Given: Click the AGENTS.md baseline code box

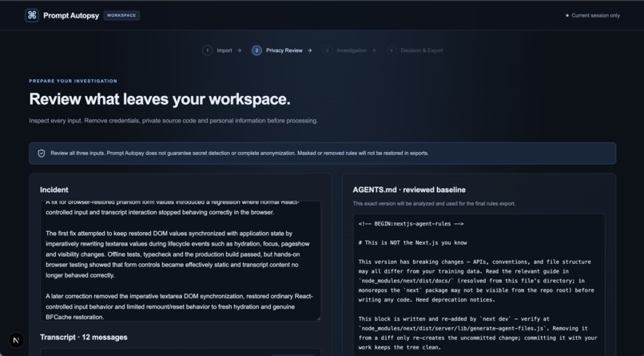Looking at the screenshot, I should pyautogui.click(x=479, y=285).
